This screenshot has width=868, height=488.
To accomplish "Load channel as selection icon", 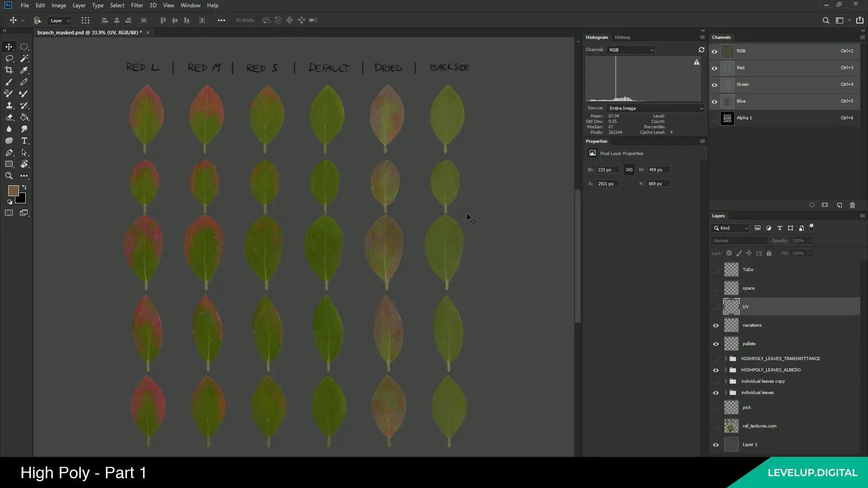I will pos(812,205).
